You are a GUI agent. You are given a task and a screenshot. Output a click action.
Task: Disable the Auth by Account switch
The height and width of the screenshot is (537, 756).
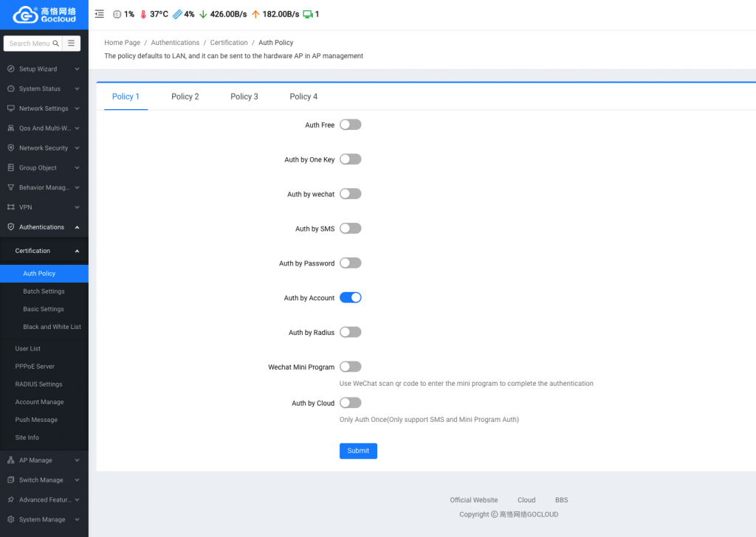(350, 298)
